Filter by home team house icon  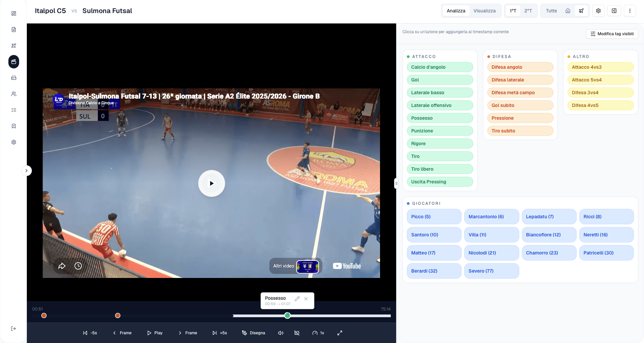[568, 11]
